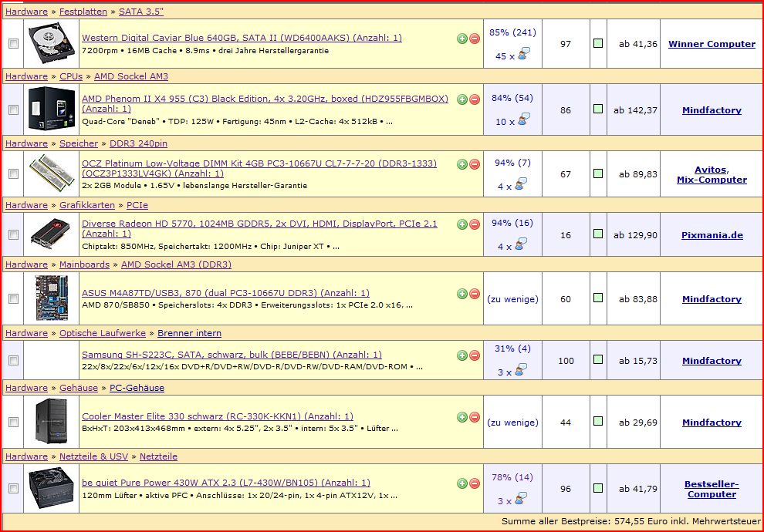Open Cooler Master Elite 330 product link
This screenshot has width=764, height=532.
218,416
